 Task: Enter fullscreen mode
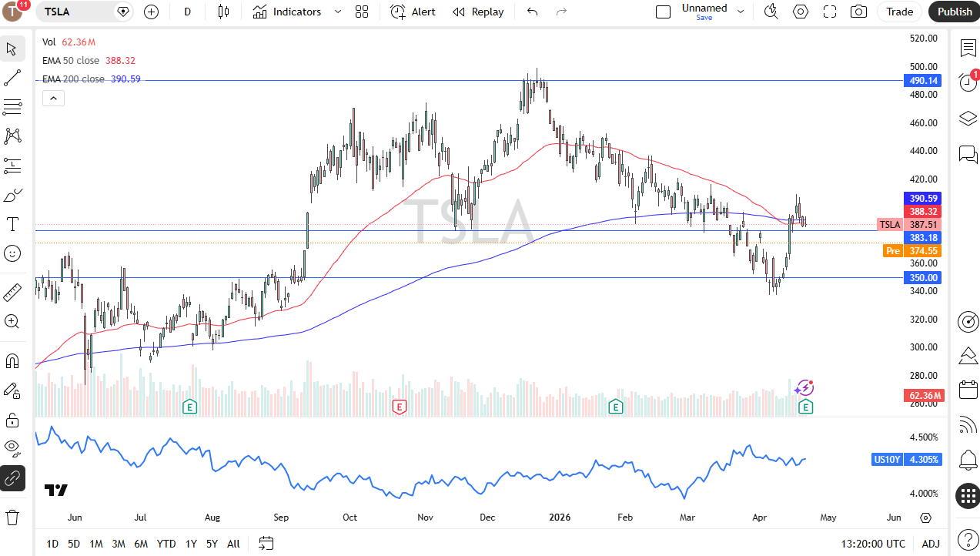pyautogui.click(x=830, y=12)
